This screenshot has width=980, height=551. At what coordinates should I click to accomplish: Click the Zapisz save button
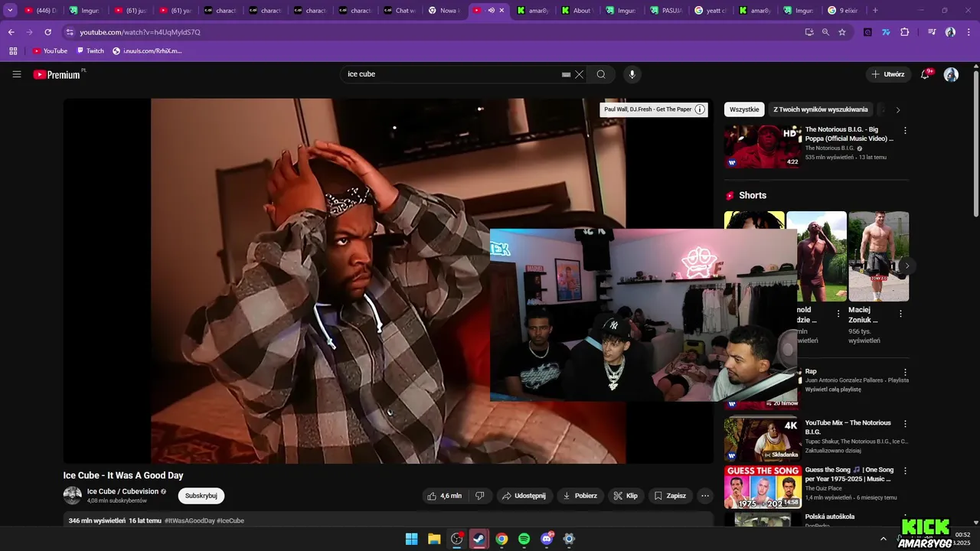[x=671, y=496]
